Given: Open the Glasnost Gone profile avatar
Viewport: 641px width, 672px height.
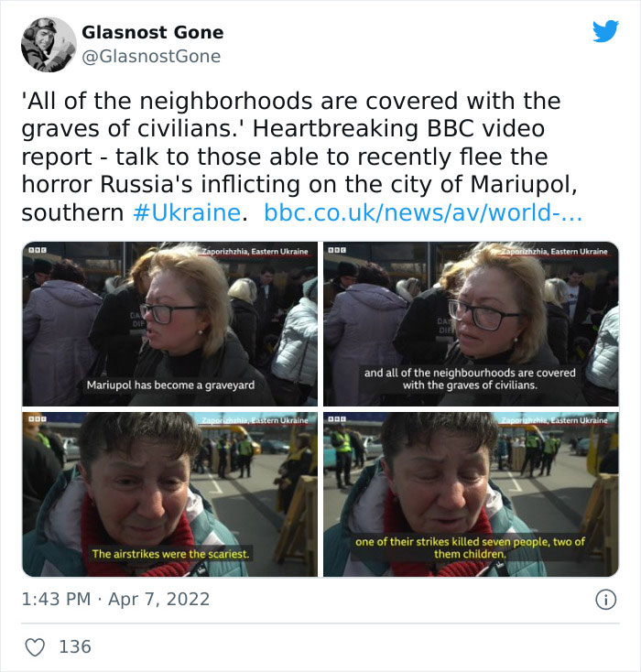Looking at the screenshot, I should pyautogui.click(x=49, y=45).
